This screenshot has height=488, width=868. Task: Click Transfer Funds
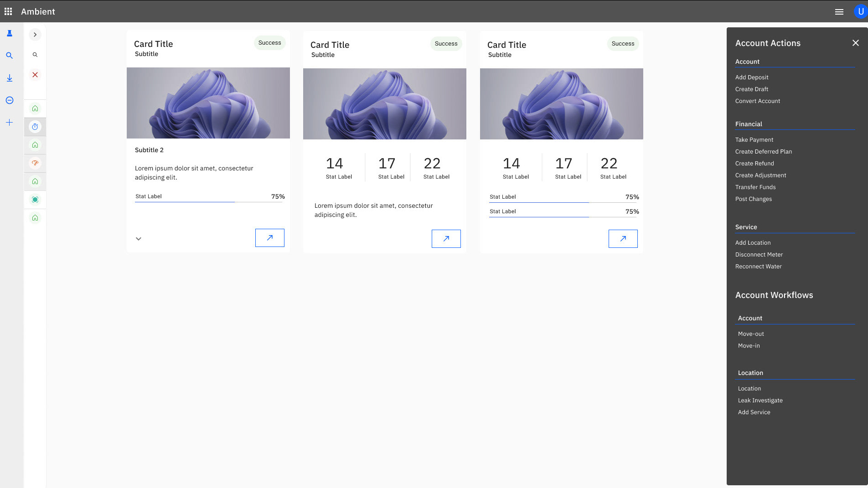pos(755,187)
